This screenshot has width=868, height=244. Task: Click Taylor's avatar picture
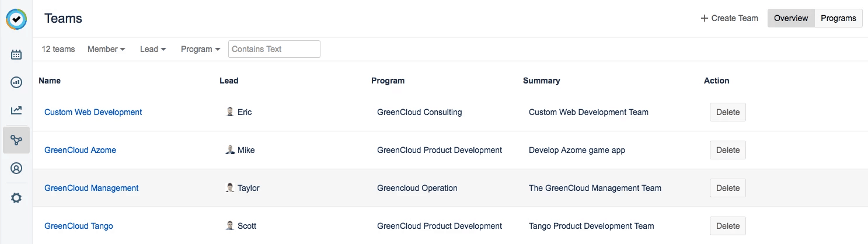coord(230,188)
